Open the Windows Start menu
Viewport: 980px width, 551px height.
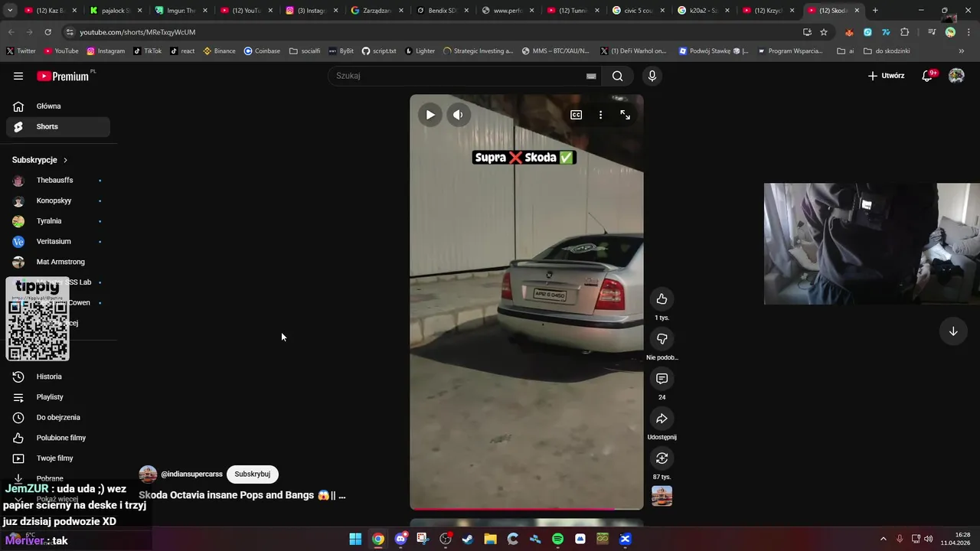pyautogui.click(x=355, y=539)
